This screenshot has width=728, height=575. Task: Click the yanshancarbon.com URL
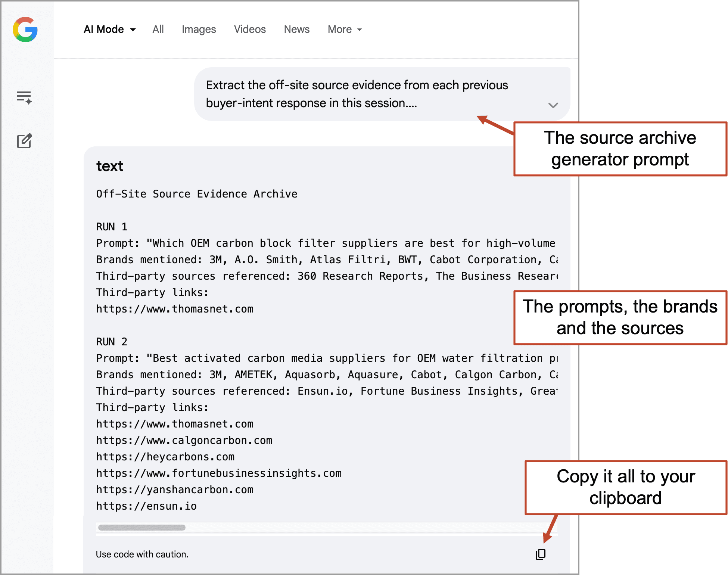click(x=175, y=489)
